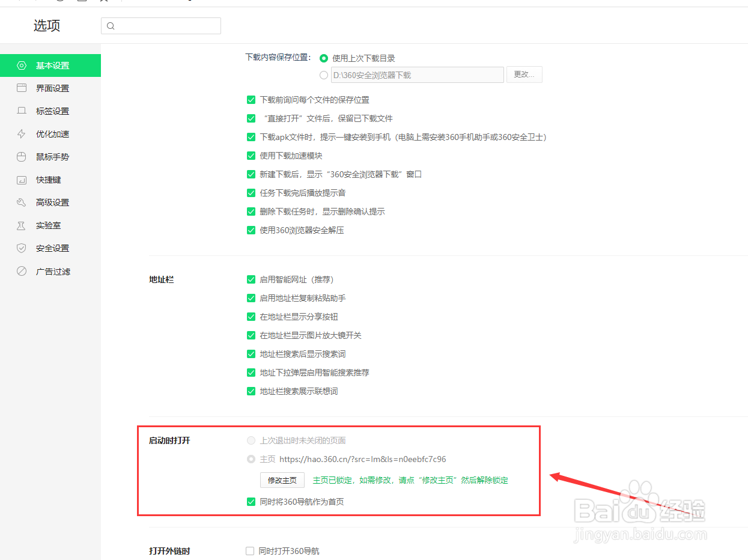Select 使用上次下载目录 radio option
748x560 pixels.
click(x=323, y=58)
